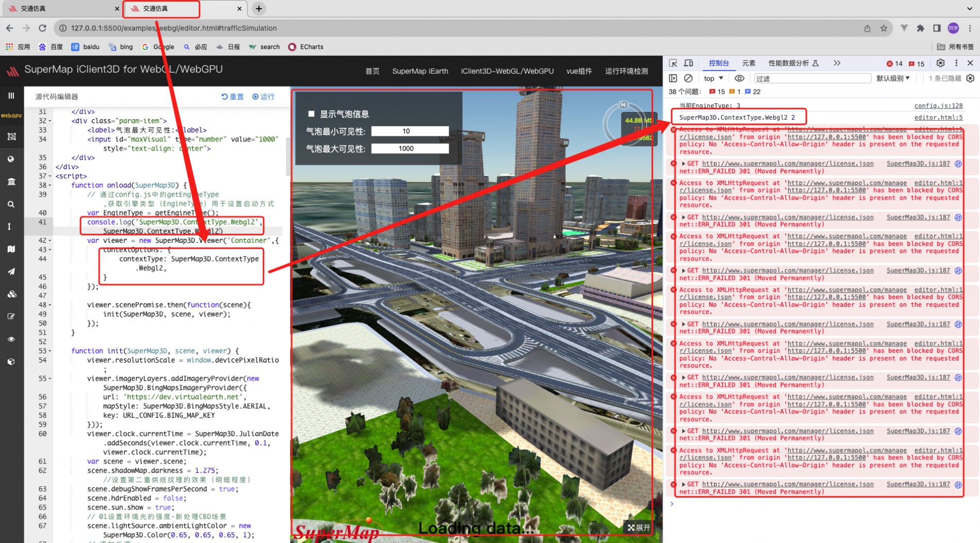
Task: Click the 重置 reset button
Action: pyautogui.click(x=233, y=97)
